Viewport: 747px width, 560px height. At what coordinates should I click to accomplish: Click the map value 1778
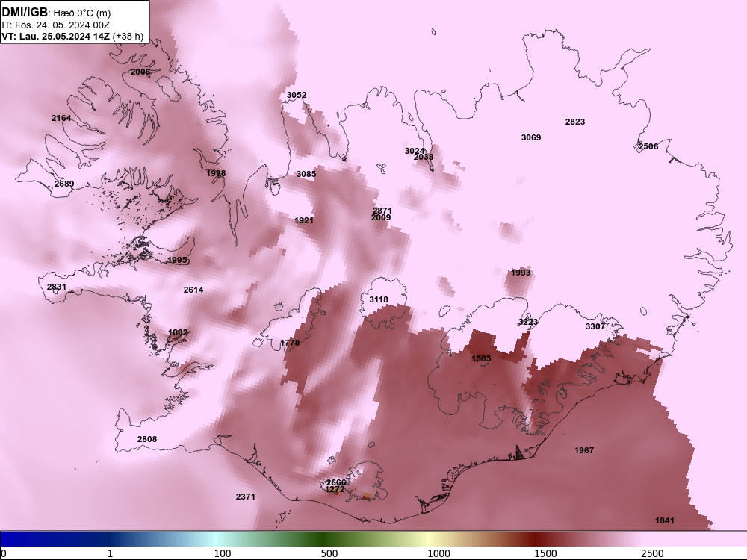tap(290, 343)
